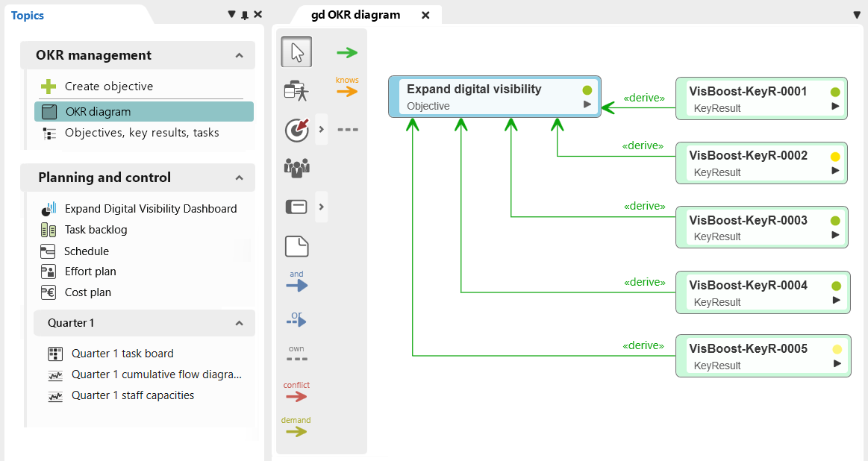This screenshot has width=868, height=461.
Task: Open the Schedule view
Action: pyautogui.click(x=87, y=251)
